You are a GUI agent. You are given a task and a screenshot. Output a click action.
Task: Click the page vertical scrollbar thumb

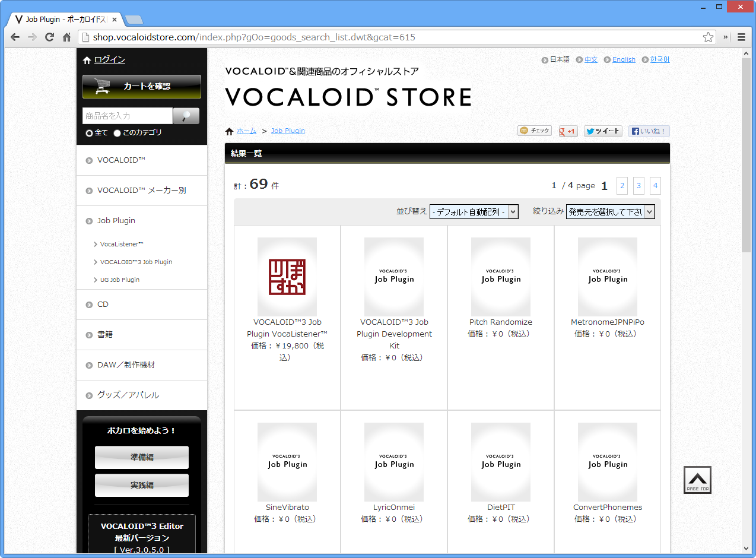point(746,156)
